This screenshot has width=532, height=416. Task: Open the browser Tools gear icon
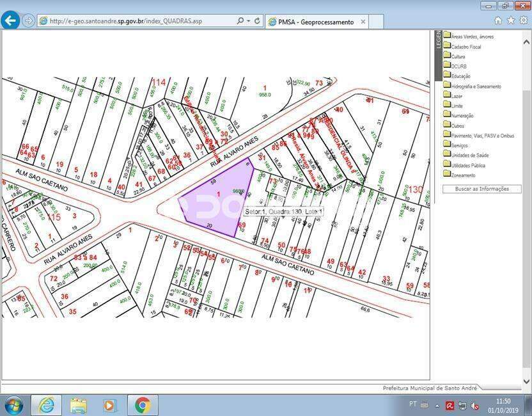pos(523,20)
